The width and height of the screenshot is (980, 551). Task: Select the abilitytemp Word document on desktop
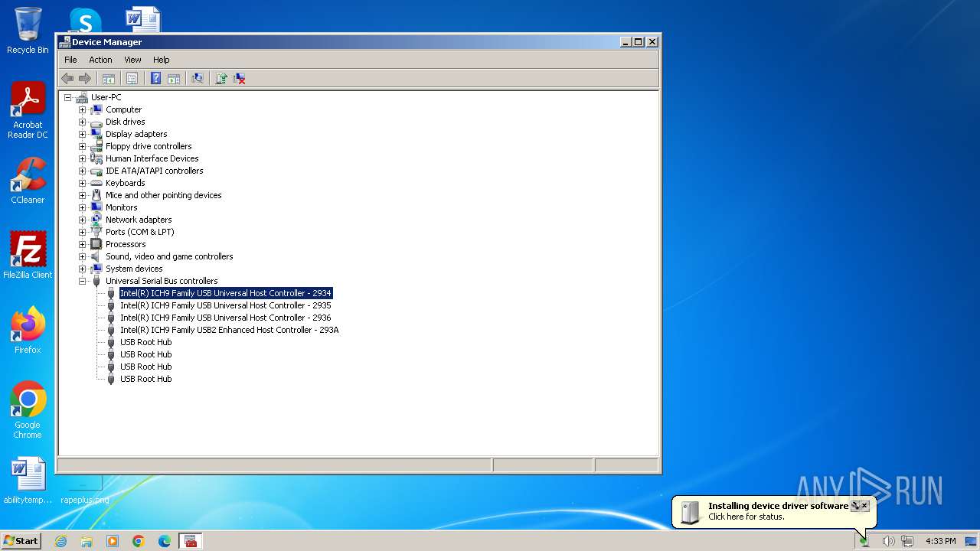pyautogui.click(x=28, y=481)
